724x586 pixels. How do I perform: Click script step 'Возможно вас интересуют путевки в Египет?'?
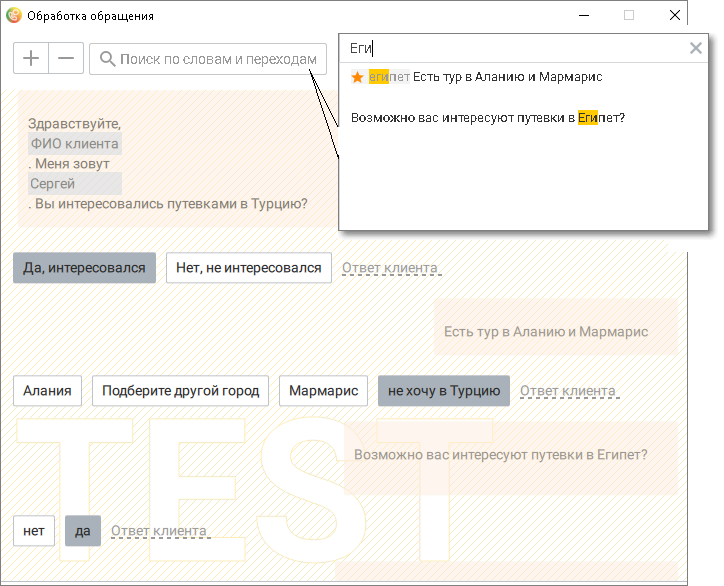[x=511, y=458]
